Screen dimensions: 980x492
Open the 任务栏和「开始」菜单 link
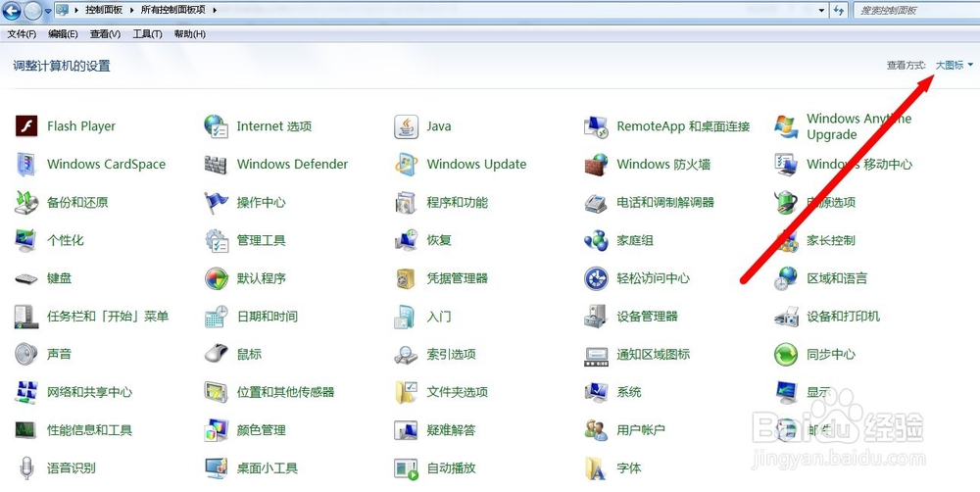pyautogui.click(x=108, y=317)
